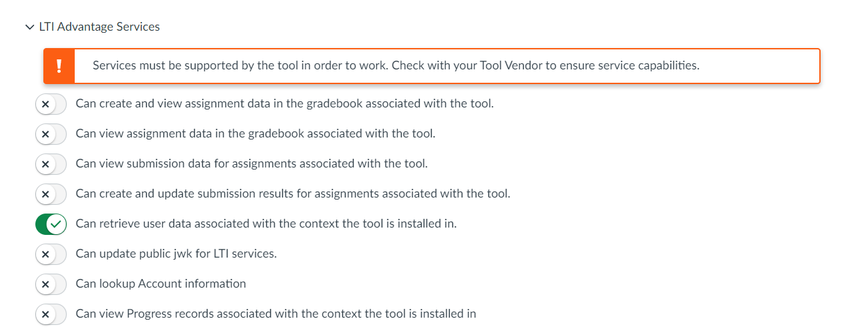Click the 'Can retrieve user data' label text
The image size is (868, 335).
[x=266, y=224]
